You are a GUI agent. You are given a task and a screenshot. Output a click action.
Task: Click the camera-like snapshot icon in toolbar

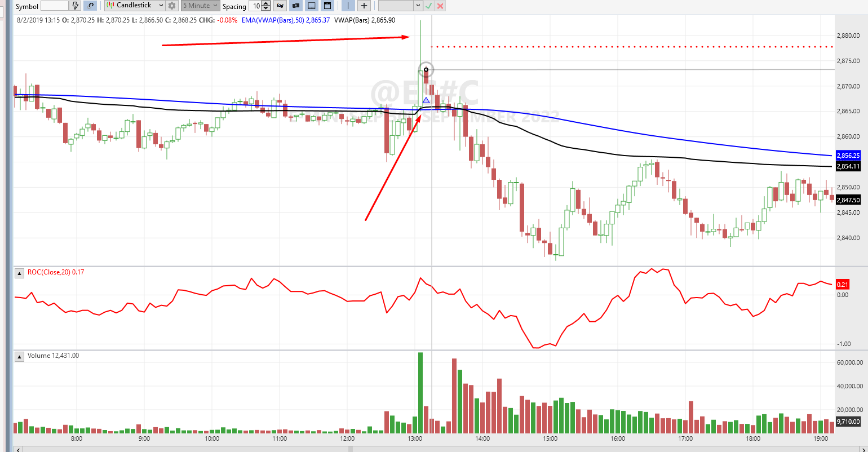click(x=296, y=6)
